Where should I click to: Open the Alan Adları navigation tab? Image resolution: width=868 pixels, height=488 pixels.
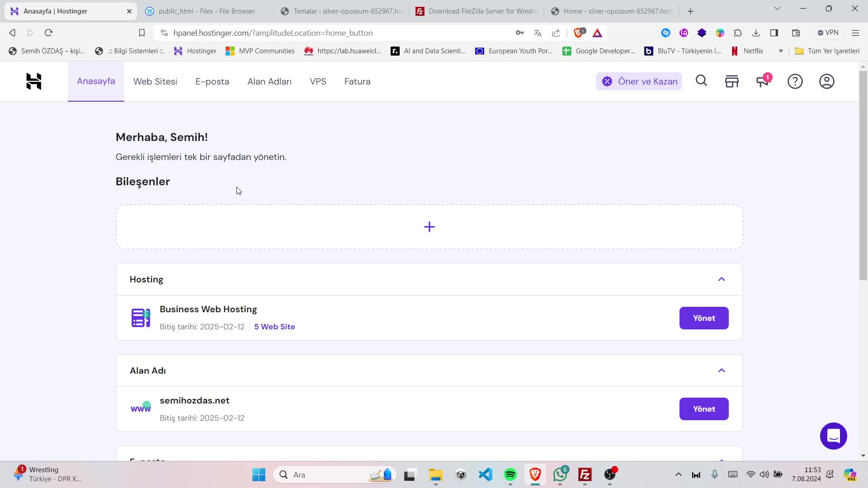click(x=269, y=81)
